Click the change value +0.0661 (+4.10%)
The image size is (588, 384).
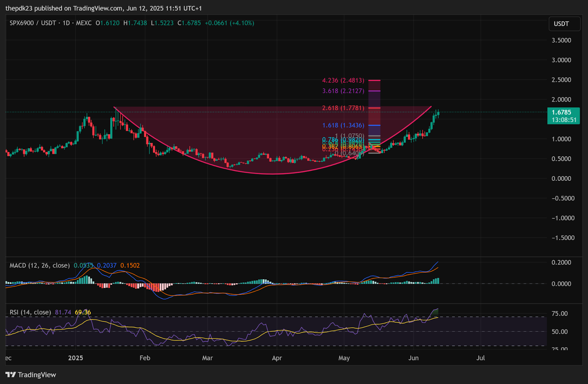pos(229,23)
